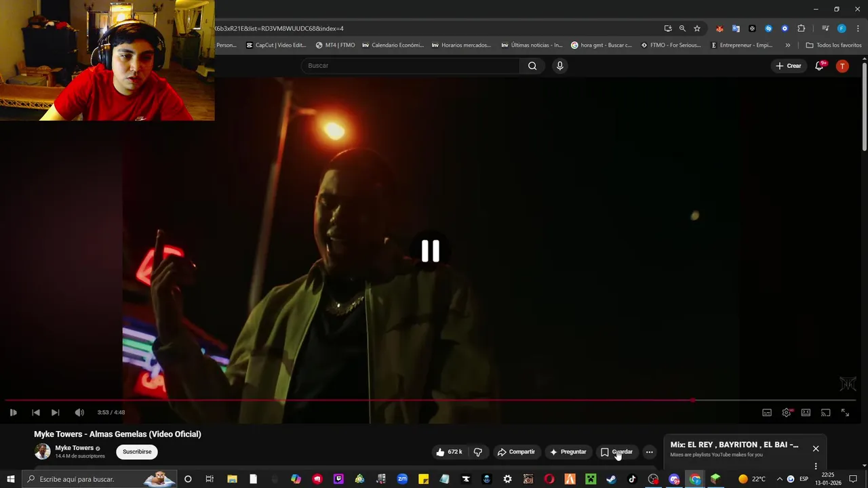The height and width of the screenshot is (488, 868).
Task: Open the YouTube account avatar menu
Action: click(x=842, y=66)
